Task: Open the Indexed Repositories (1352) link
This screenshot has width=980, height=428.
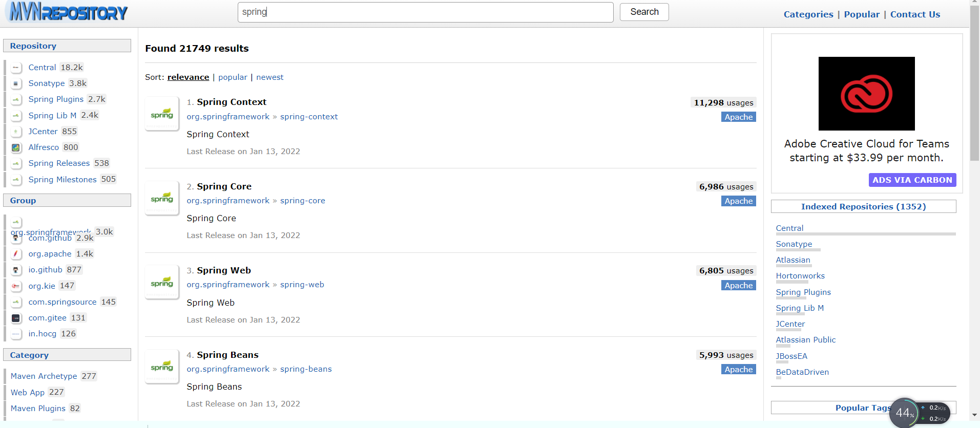Action: pyautogui.click(x=864, y=206)
